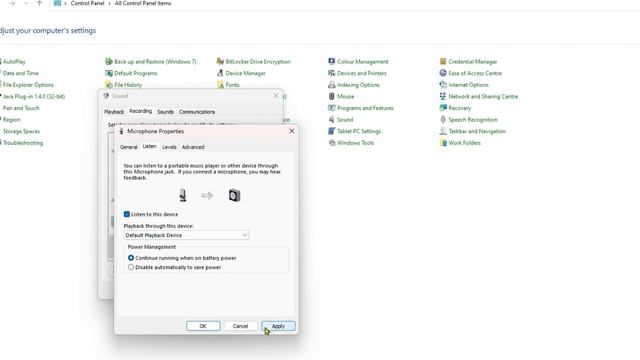Uncheck Listen to this device
640x360 pixels.
[x=127, y=214]
